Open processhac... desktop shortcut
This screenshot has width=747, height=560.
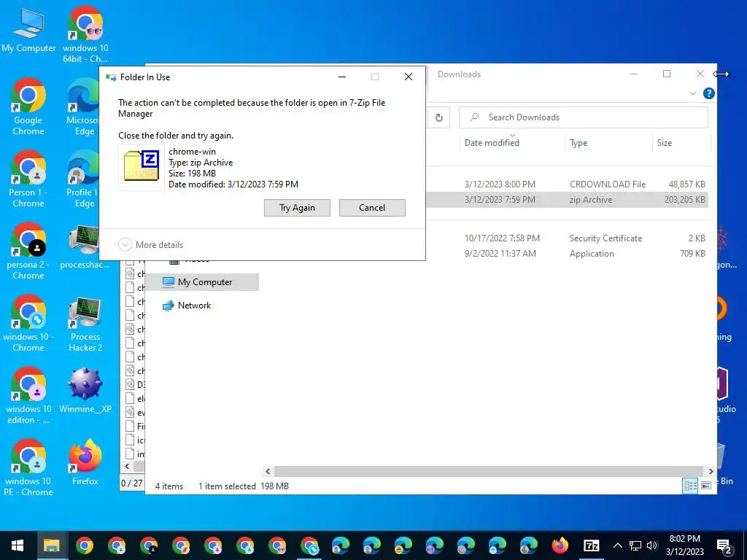(85, 248)
